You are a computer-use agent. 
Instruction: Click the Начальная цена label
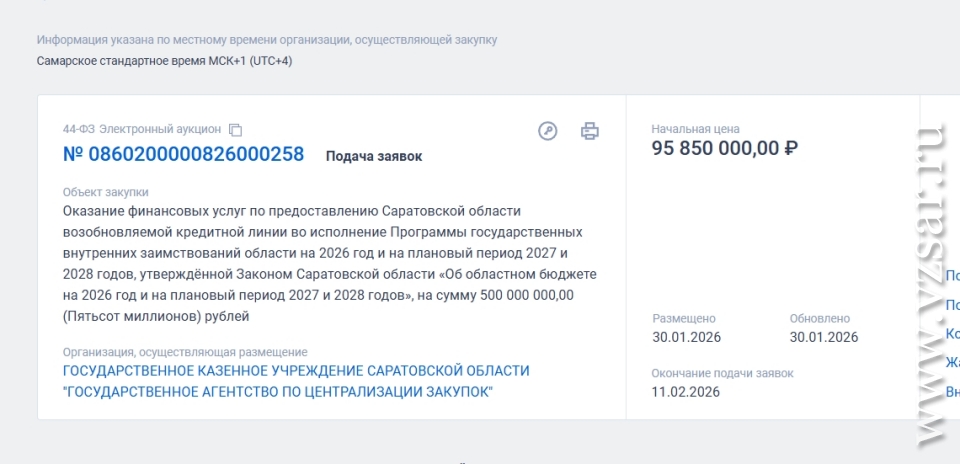point(695,129)
